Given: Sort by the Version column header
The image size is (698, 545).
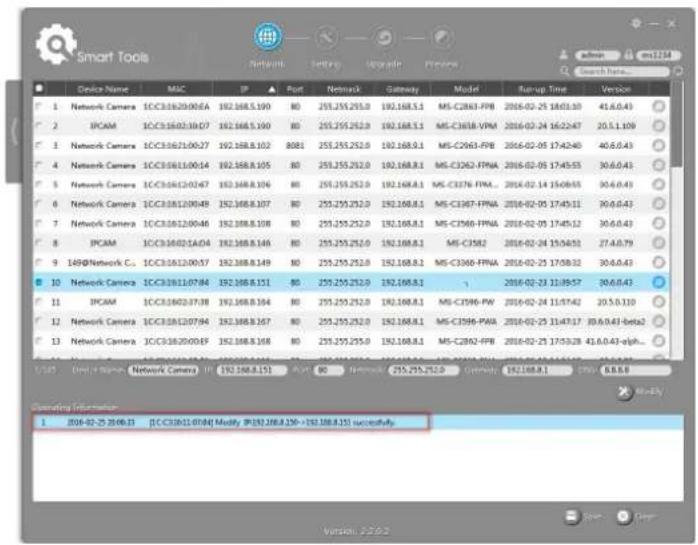Looking at the screenshot, I should [x=616, y=89].
